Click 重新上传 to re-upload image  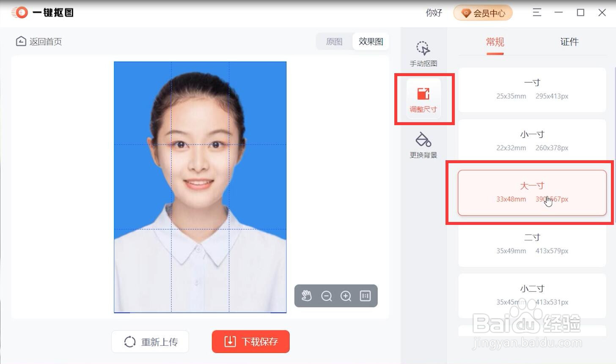[150, 341]
